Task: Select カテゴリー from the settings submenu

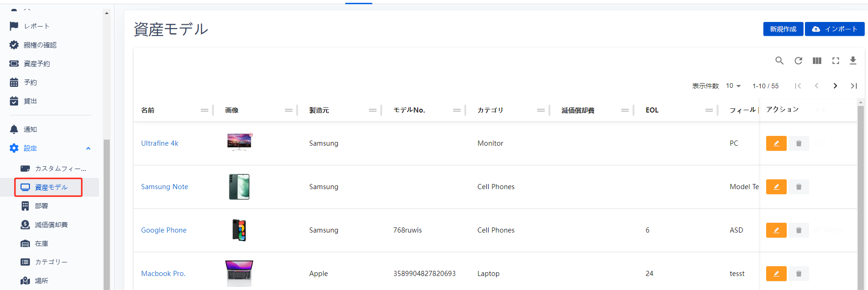Action: [x=51, y=262]
